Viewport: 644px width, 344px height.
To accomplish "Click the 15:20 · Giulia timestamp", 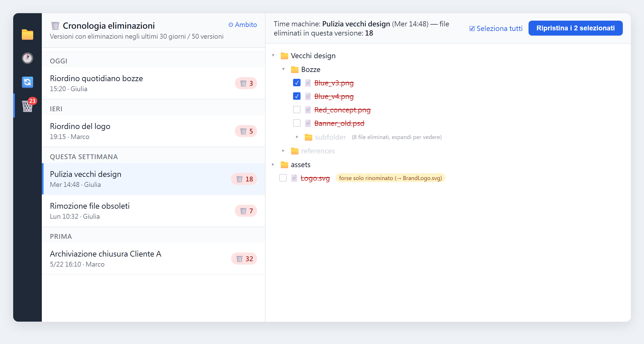I will point(68,89).
